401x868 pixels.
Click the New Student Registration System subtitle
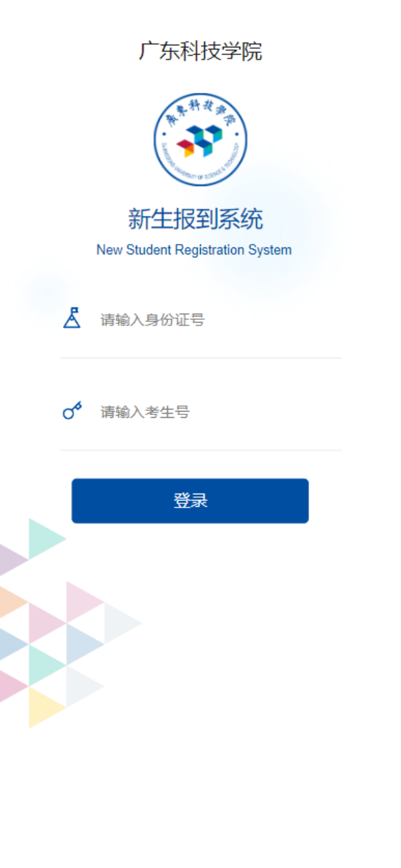tap(194, 250)
